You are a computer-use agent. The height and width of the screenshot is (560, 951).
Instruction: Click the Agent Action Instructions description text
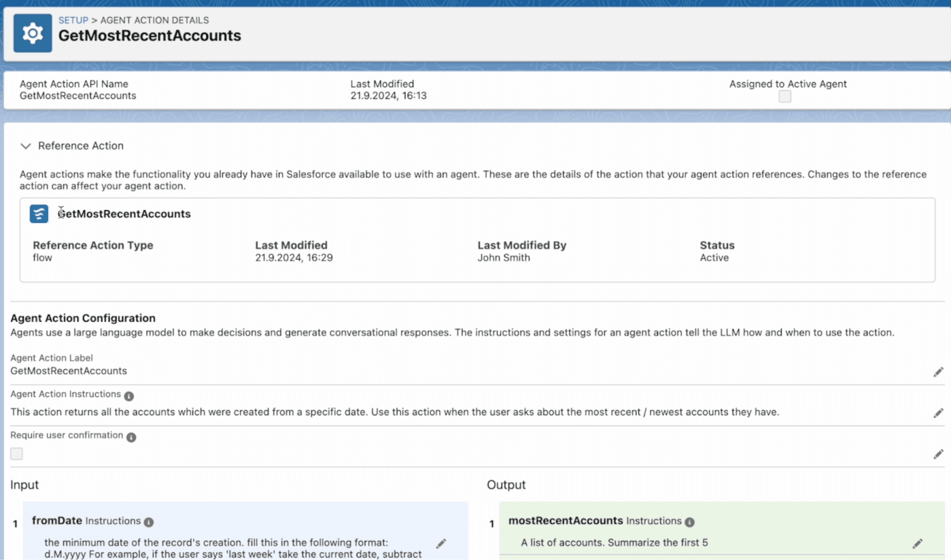394,412
